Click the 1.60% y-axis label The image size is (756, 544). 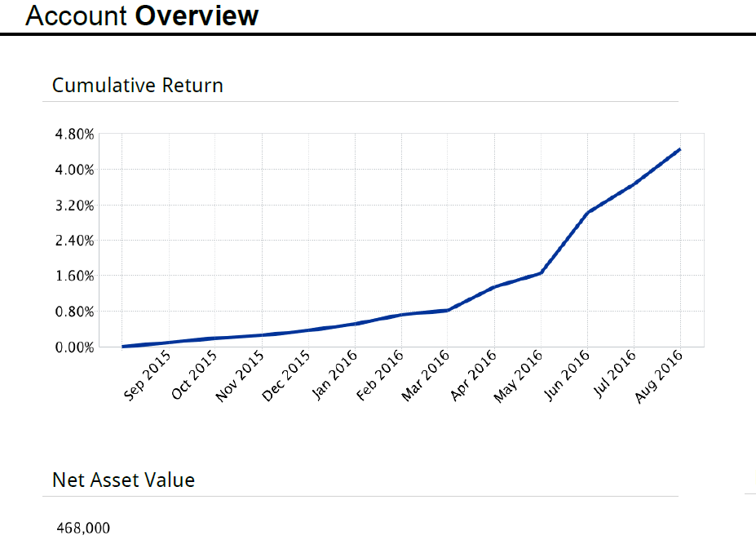pos(75,276)
